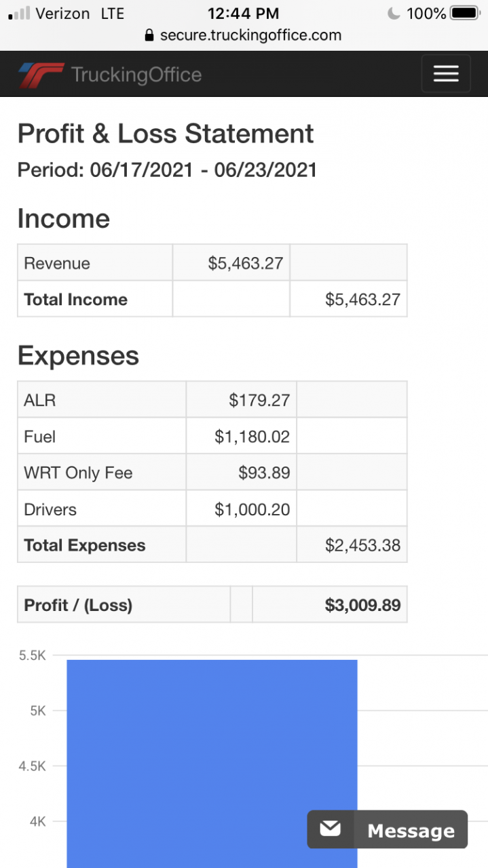
Task: Click the Fuel expense amount $1,180.02
Action: 252,437
